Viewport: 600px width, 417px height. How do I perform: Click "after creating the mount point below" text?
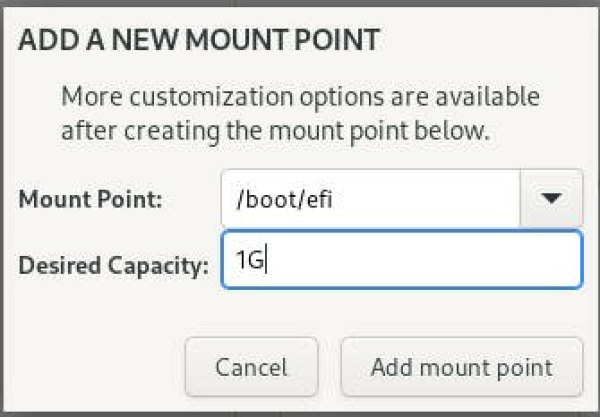[275, 130]
